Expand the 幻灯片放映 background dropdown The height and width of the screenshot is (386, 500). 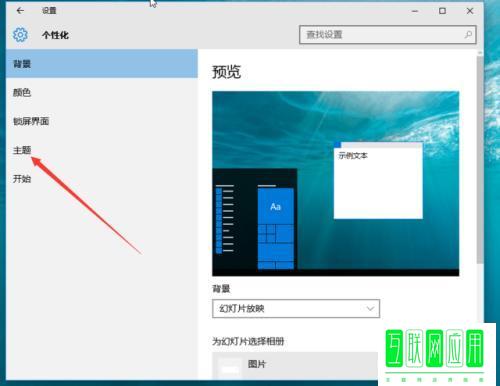coord(296,308)
